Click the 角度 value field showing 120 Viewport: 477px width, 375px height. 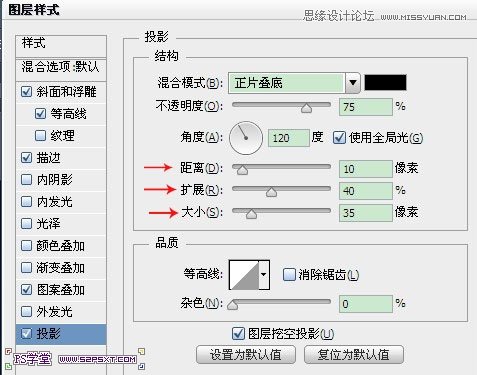coord(289,138)
